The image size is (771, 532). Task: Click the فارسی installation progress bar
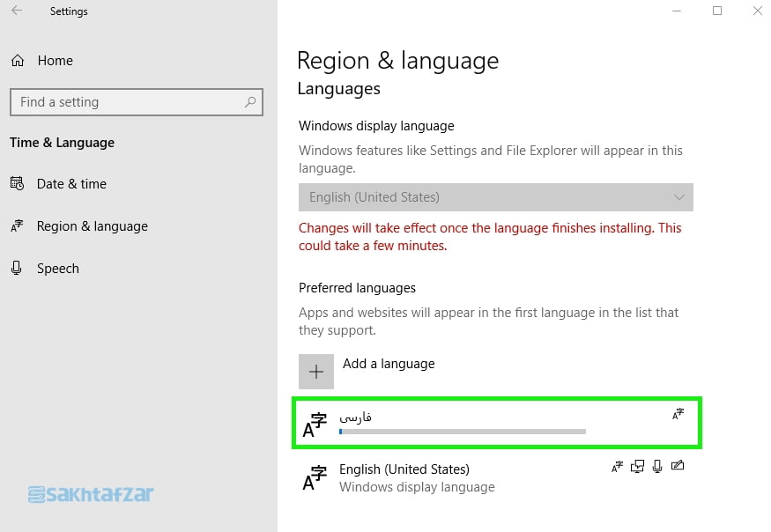pos(462,432)
